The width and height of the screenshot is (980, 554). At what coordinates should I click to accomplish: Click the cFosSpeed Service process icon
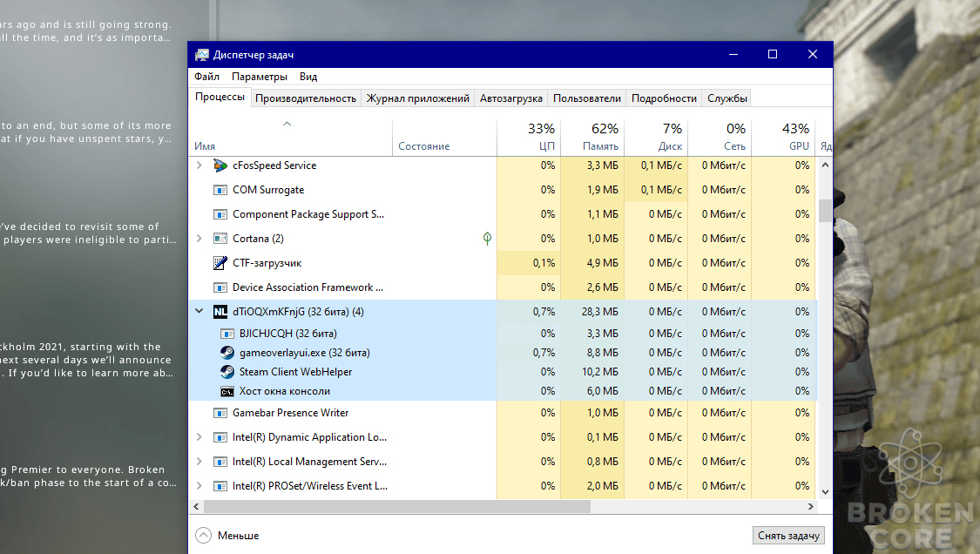click(x=220, y=166)
